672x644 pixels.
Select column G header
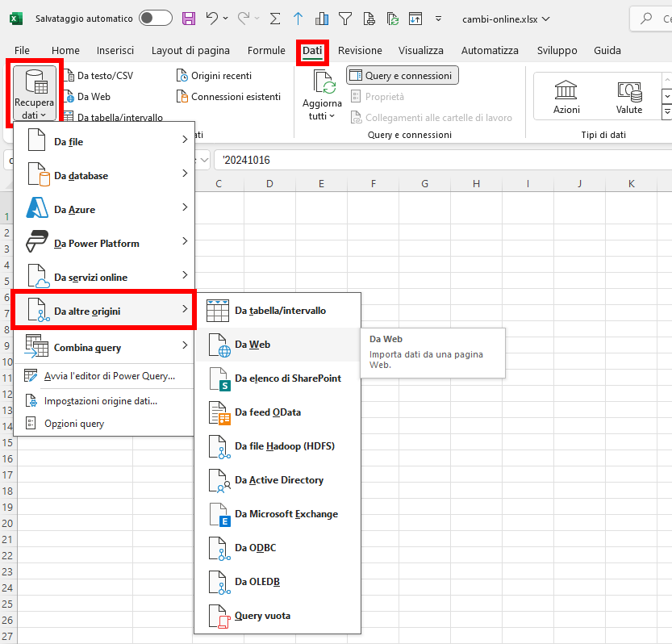click(424, 184)
